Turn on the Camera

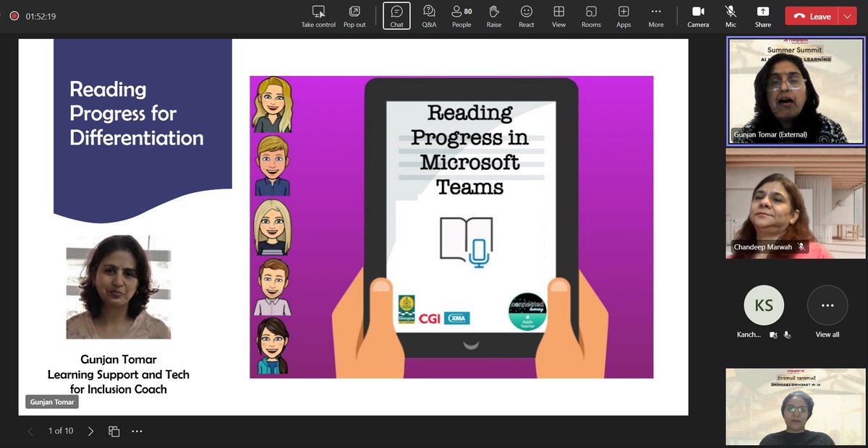click(698, 16)
